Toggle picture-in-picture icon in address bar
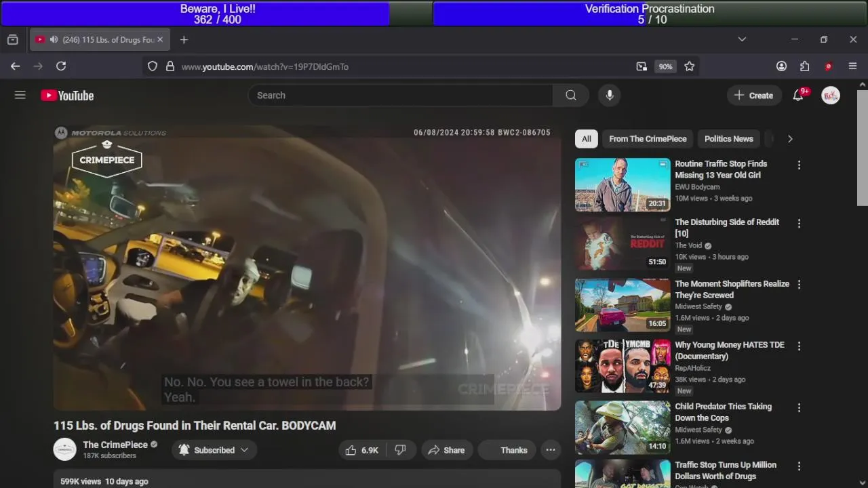Screen dimensions: 868x488 click(x=642, y=66)
